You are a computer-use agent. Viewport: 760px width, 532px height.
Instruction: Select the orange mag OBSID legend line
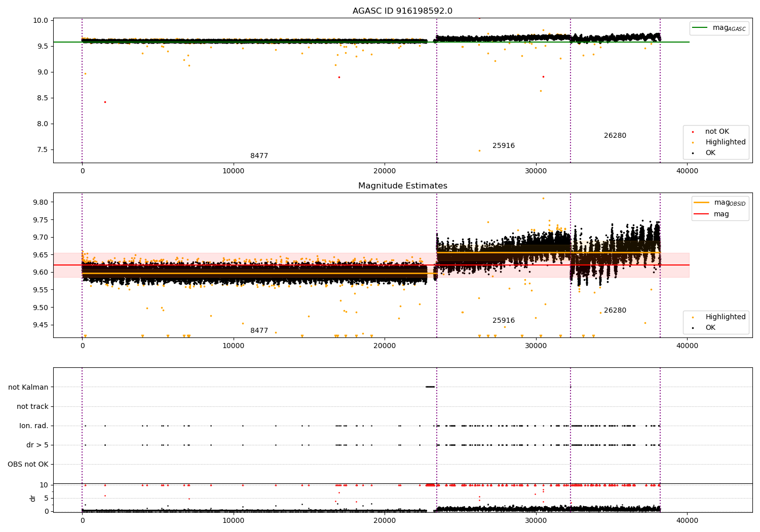(701, 203)
